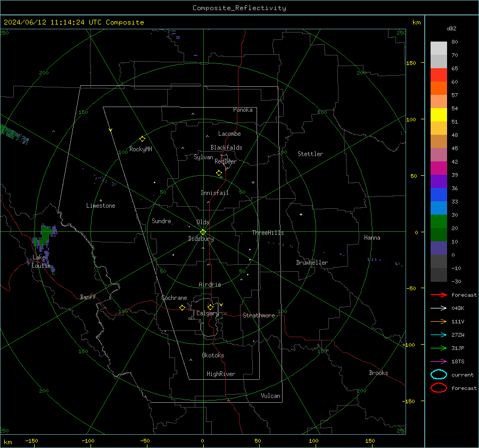
Task: Click the green 31JP arrow legend icon
Action: 439,348
